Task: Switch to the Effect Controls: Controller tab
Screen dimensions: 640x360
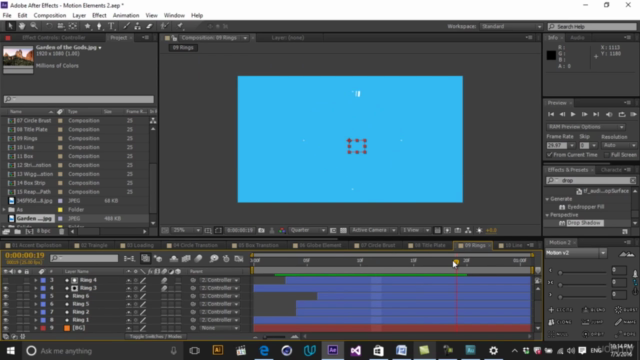Action: click(53, 38)
